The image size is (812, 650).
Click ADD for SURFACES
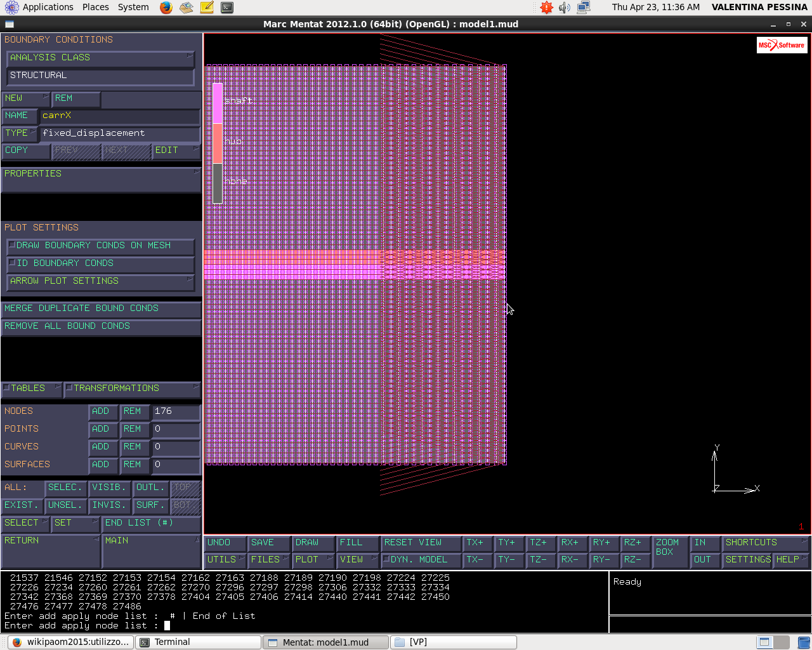click(103, 465)
